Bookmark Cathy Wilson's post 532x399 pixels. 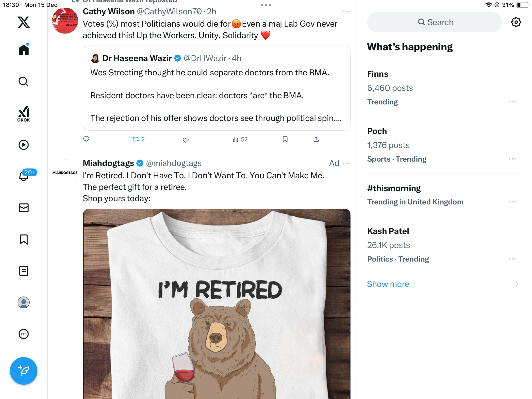tap(285, 139)
